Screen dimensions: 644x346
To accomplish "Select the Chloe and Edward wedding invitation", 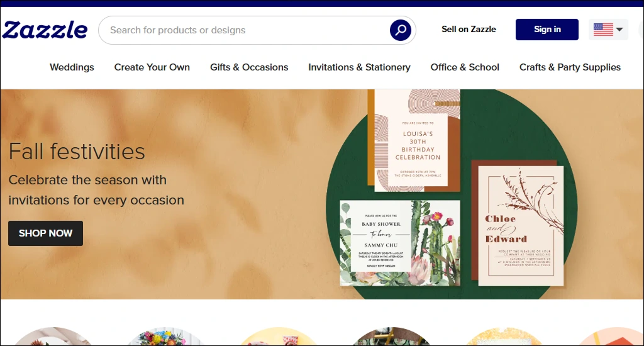I will 520,225.
